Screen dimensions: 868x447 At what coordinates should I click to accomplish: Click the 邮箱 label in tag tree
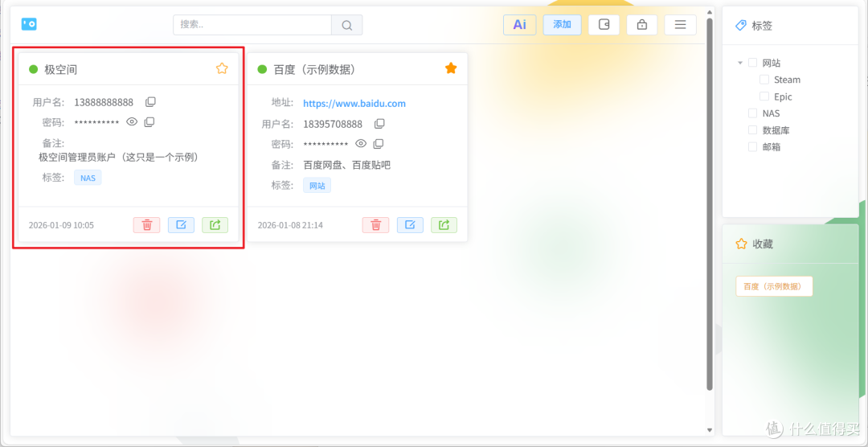click(772, 147)
